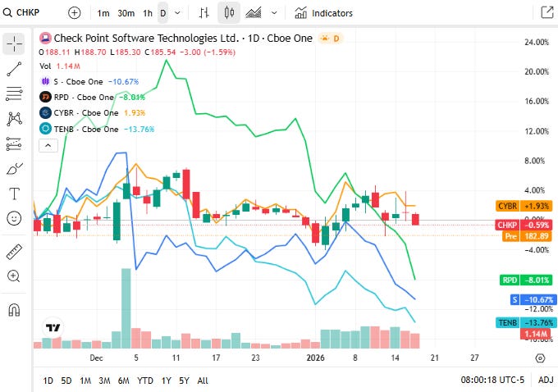558x392 pixels.
Task: Select the XABCD pattern tool
Action: point(14,119)
